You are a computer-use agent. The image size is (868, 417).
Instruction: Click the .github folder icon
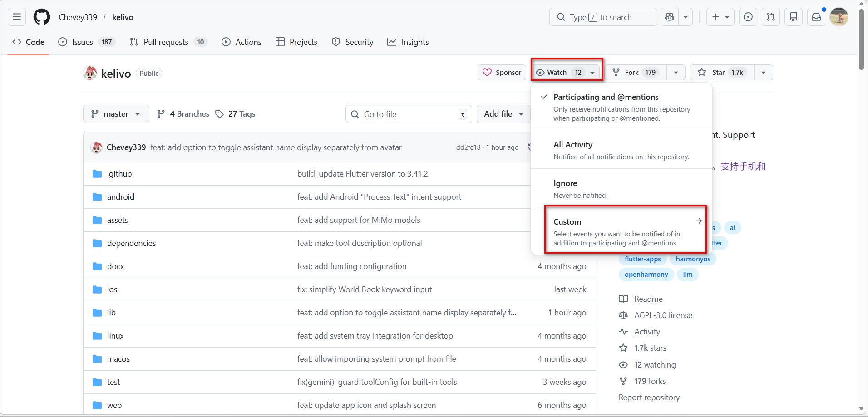point(97,174)
